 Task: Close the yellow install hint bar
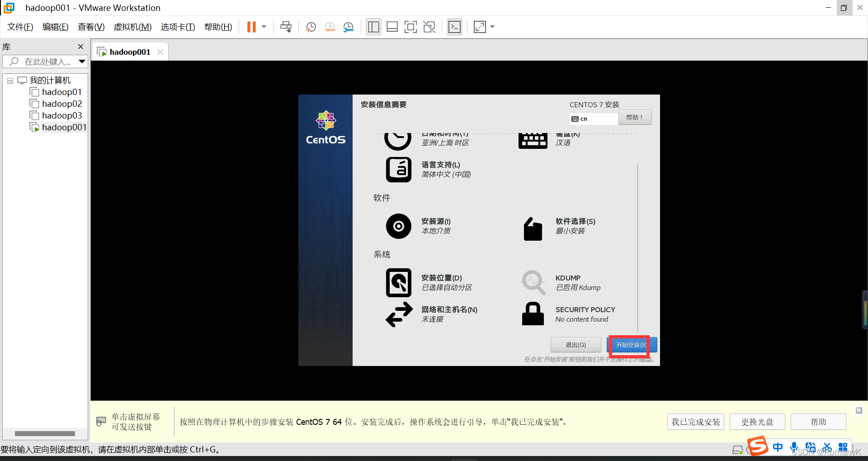tap(859, 410)
